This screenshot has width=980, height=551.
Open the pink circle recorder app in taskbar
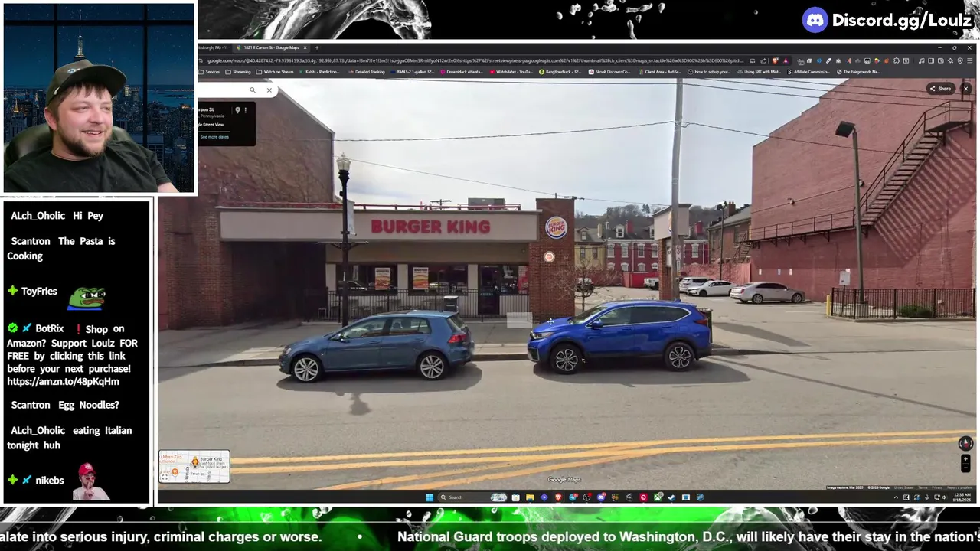[x=643, y=497]
